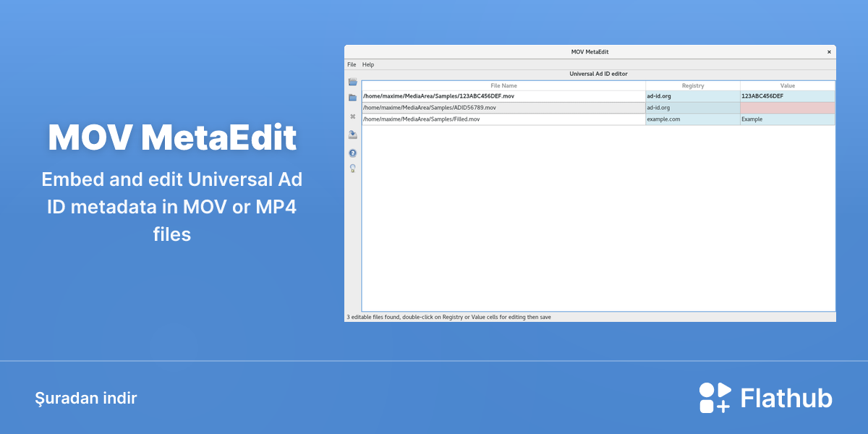Click the Save all files icon

pyautogui.click(x=352, y=135)
